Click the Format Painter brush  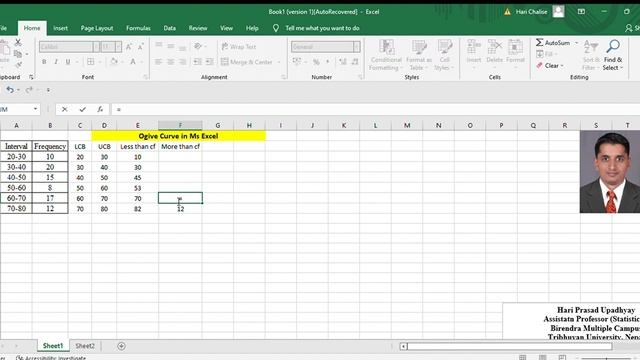(18, 64)
